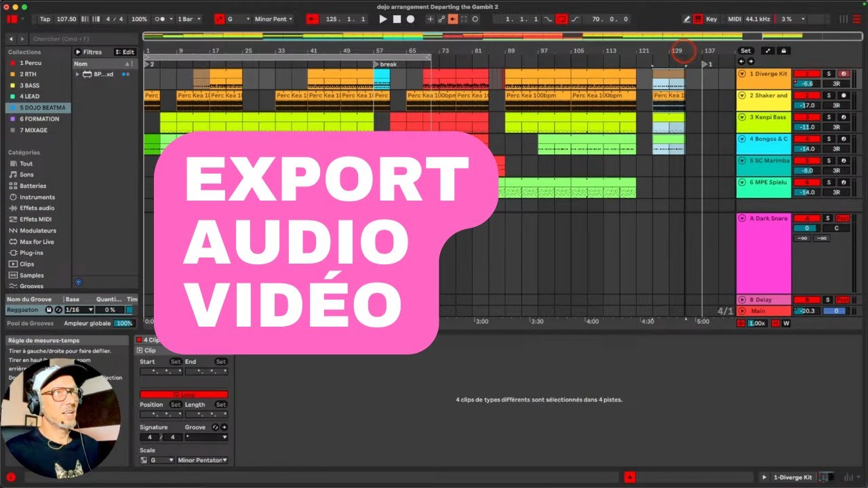
Task: Toggle the automation arm icon
Action: (x=441, y=19)
